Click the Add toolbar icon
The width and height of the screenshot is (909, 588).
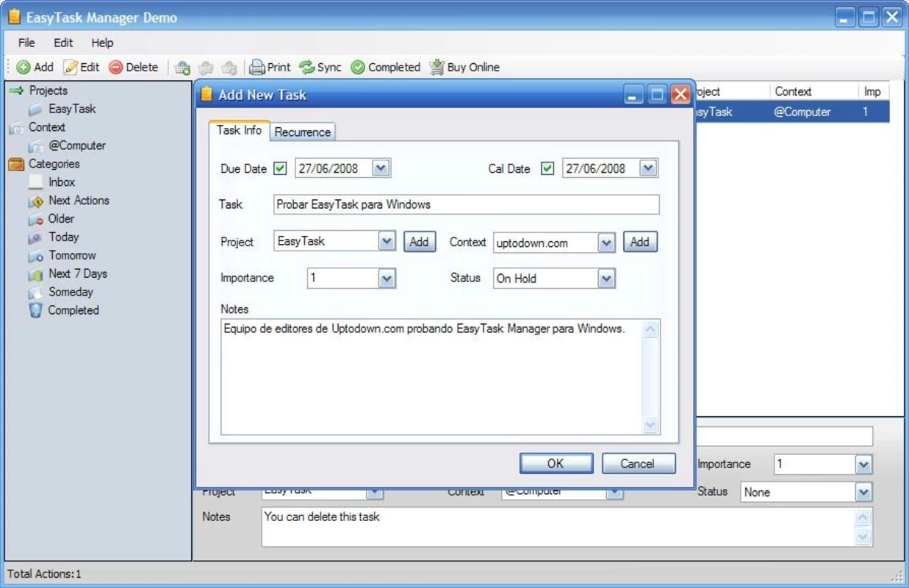24,67
